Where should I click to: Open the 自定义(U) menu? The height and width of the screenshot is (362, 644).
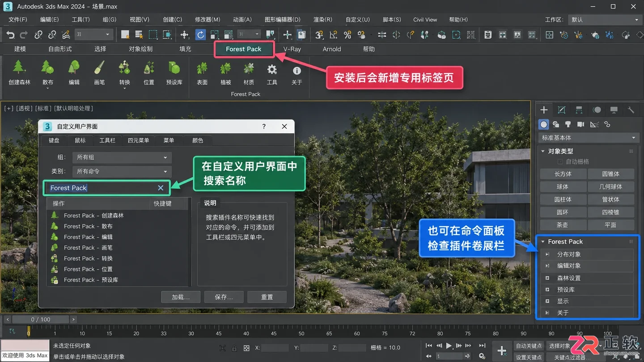[x=358, y=20]
